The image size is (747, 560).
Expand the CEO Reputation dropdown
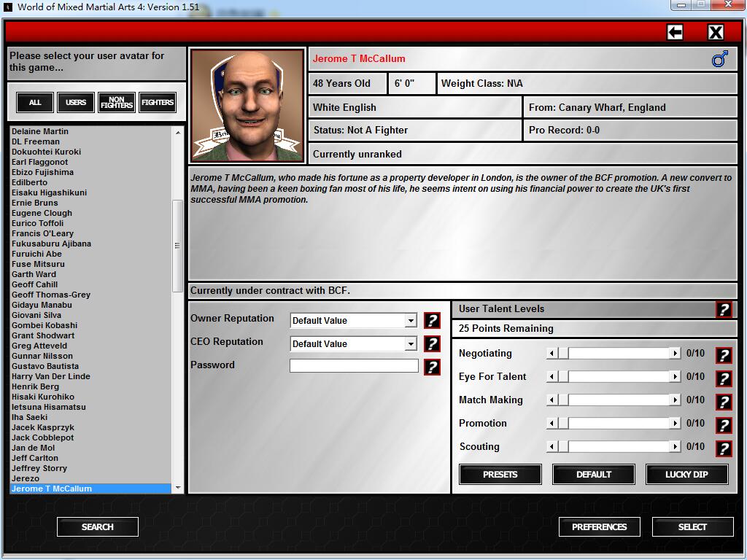[x=411, y=344]
